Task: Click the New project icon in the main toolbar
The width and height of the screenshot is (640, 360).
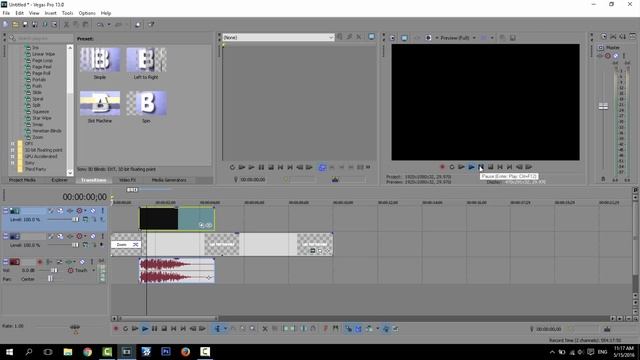Action: (x=5, y=24)
